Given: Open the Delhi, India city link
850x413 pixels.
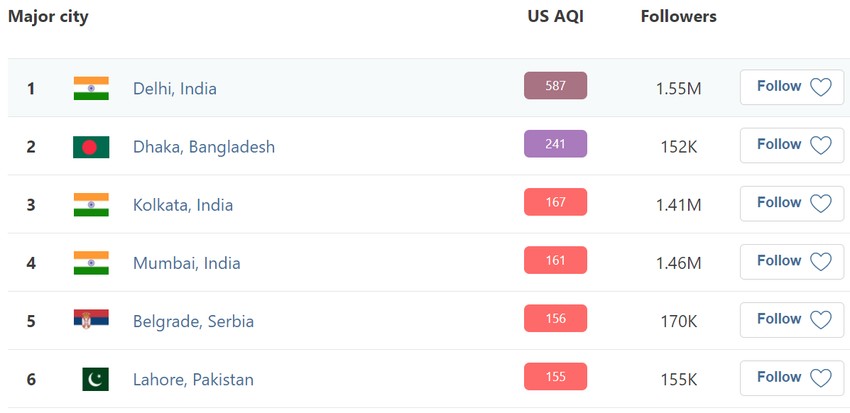Looking at the screenshot, I should coord(174,88).
